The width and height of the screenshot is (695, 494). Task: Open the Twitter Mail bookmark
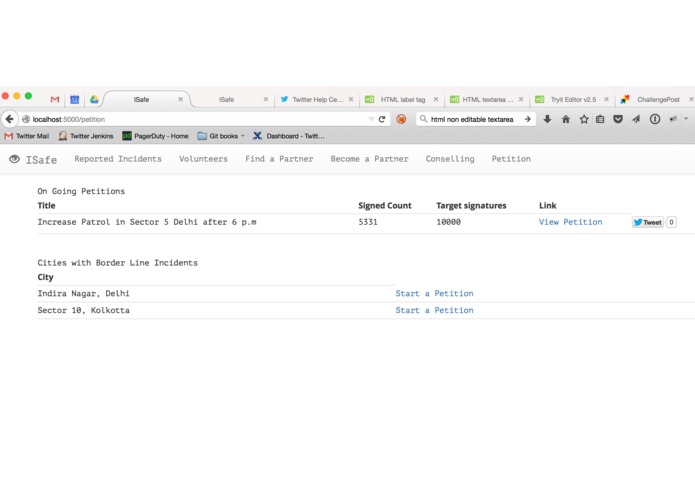(27, 136)
